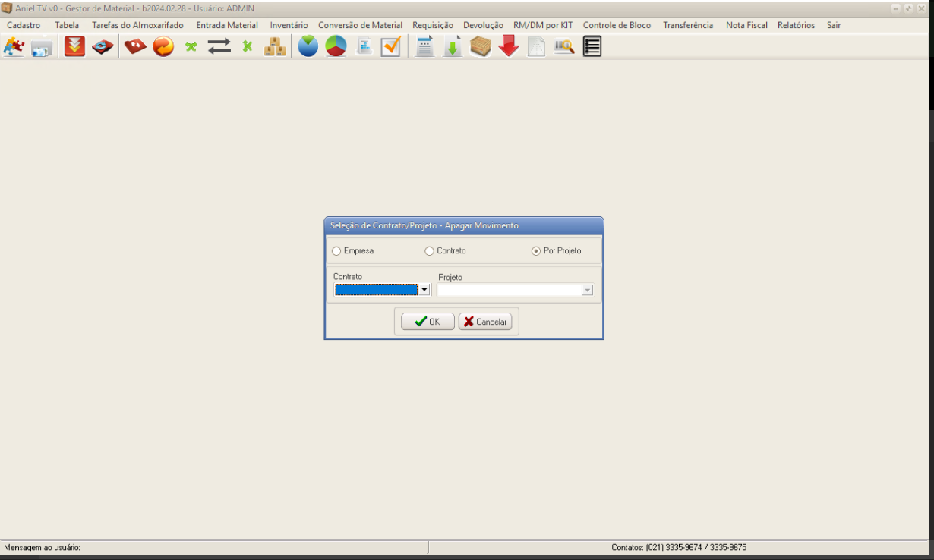
Task: Open the Nota Fiscal menu
Action: 746,25
